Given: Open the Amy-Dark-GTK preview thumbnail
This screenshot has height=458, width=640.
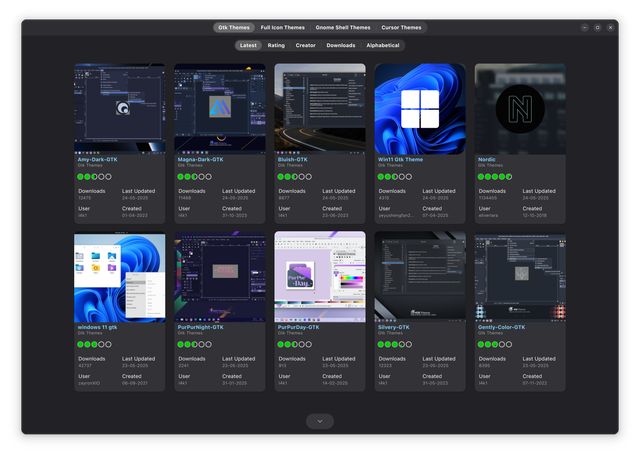Looking at the screenshot, I should pos(120,109).
